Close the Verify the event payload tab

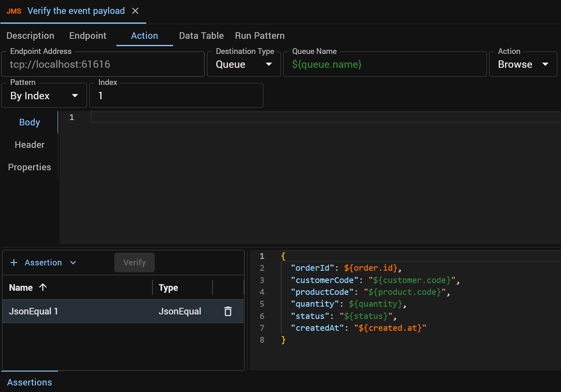click(135, 11)
